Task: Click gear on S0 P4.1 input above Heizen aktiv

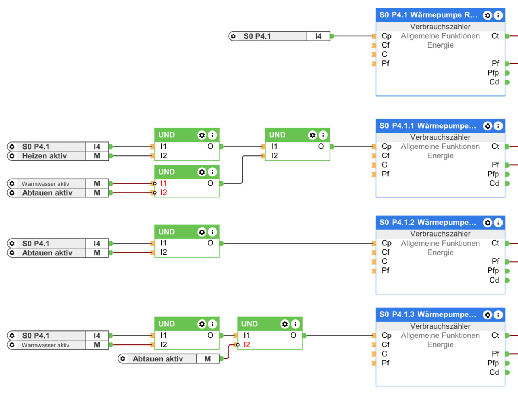Action: (12, 147)
